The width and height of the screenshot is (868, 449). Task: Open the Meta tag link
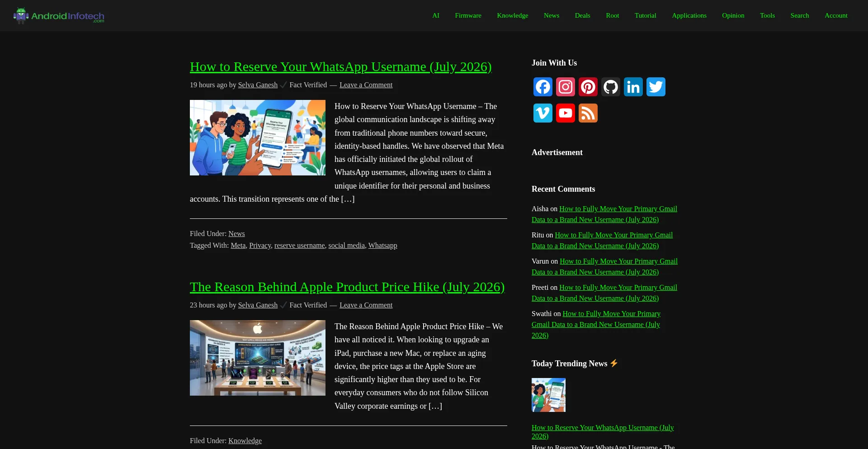238,246
